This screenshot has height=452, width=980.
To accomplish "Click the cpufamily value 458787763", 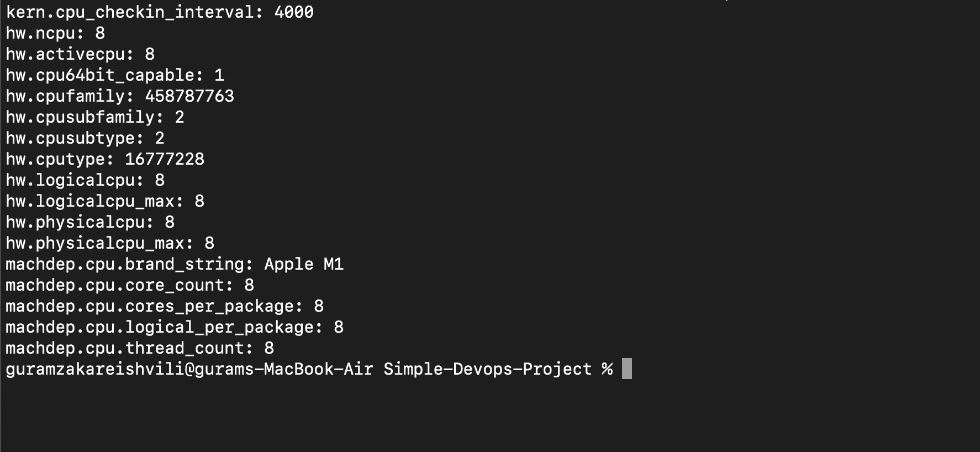I will tap(189, 96).
